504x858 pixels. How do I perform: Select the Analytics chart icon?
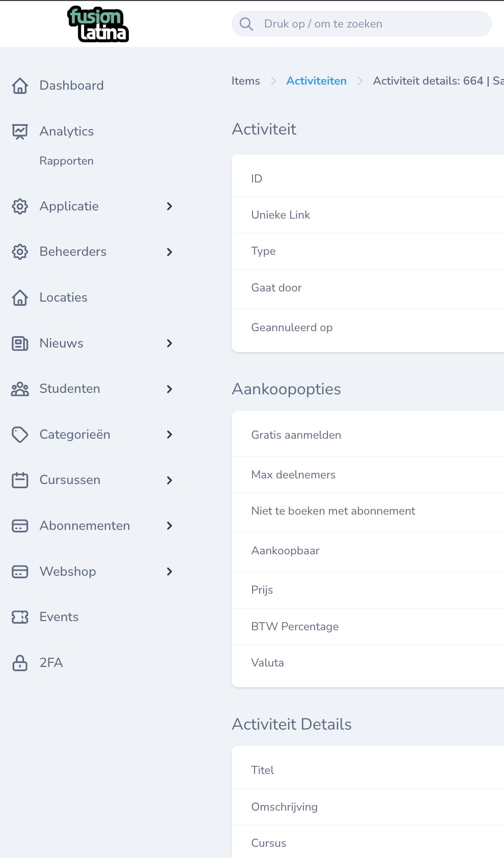(x=19, y=131)
